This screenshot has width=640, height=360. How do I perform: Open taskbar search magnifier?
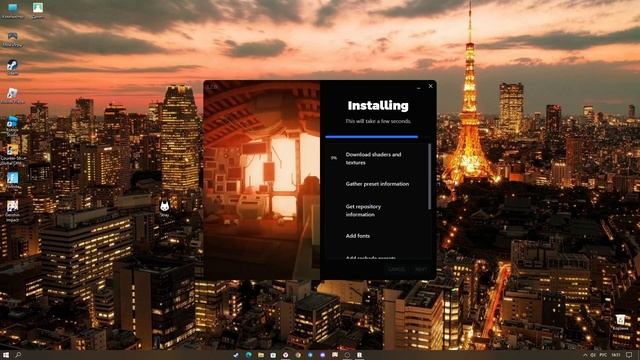(18, 355)
